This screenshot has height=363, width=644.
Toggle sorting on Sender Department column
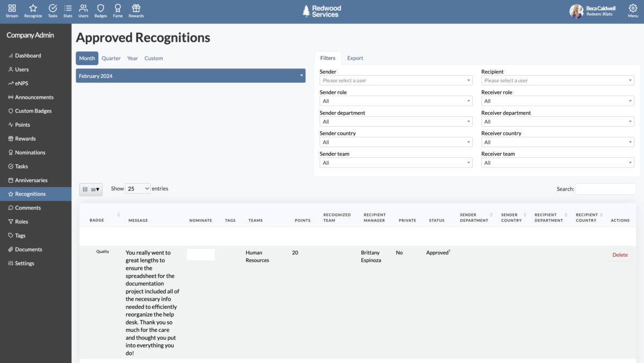pyautogui.click(x=473, y=217)
